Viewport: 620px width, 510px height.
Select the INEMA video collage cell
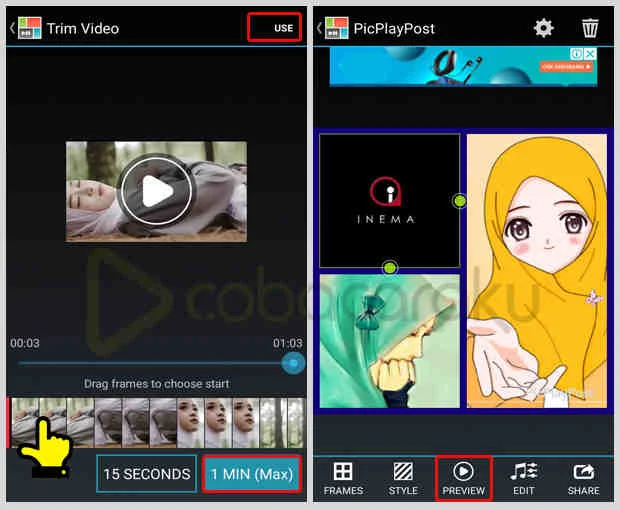389,201
